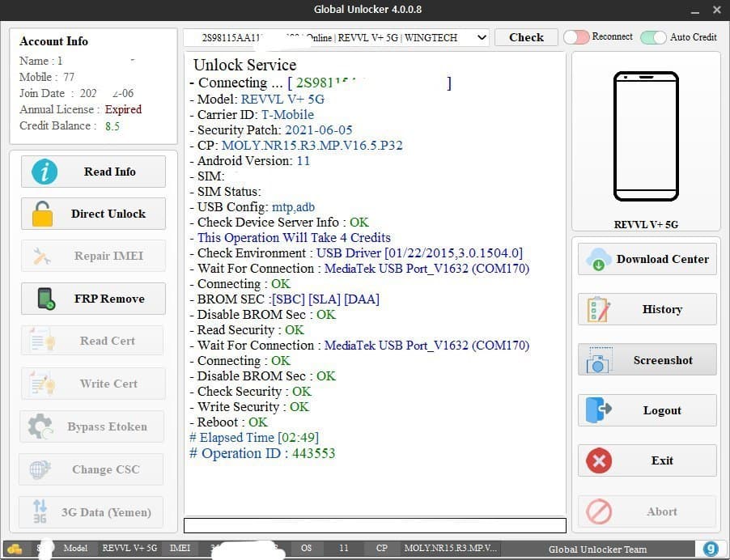Click the status bar OS value 11
Image resolution: width=730 pixels, height=560 pixels.
coord(344,549)
